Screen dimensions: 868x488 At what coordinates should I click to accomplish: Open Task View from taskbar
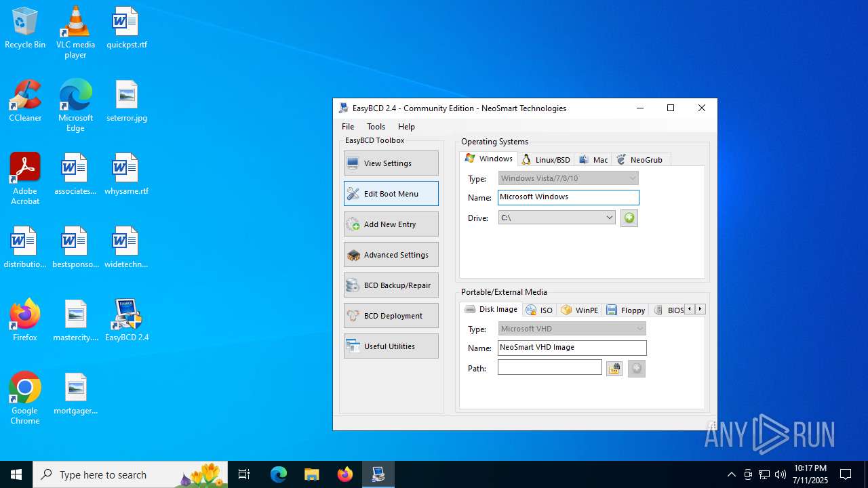244,474
